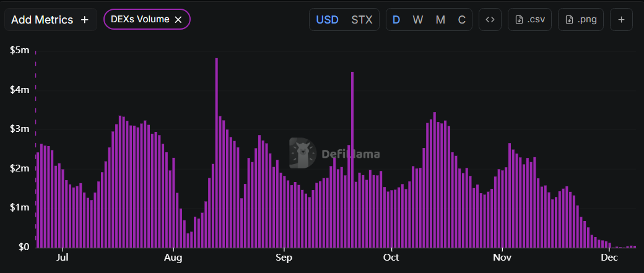Click the DEXs Volume chip label
The height and width of the screenshot is (273, 644).
coord(140,20)
